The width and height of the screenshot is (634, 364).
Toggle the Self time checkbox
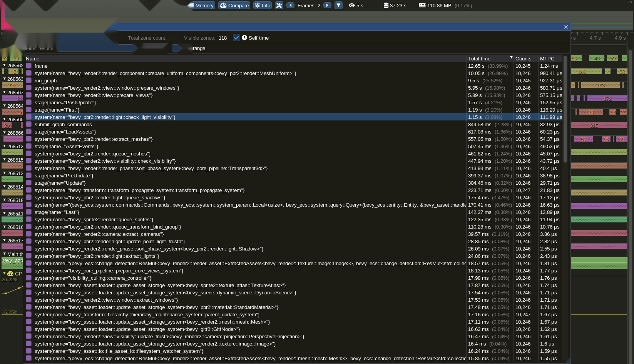tap(236, 38)
